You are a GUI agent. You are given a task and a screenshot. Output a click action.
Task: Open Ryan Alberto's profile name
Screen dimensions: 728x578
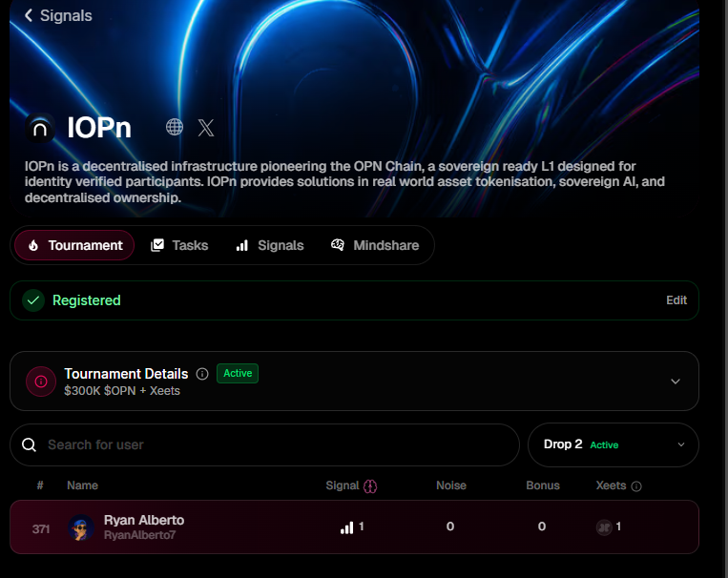coord(144,520)
